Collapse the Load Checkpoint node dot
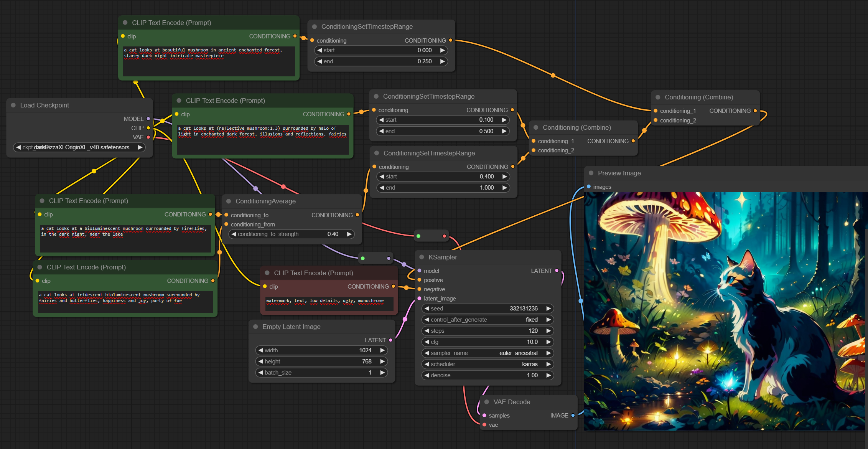 [13, 105]
